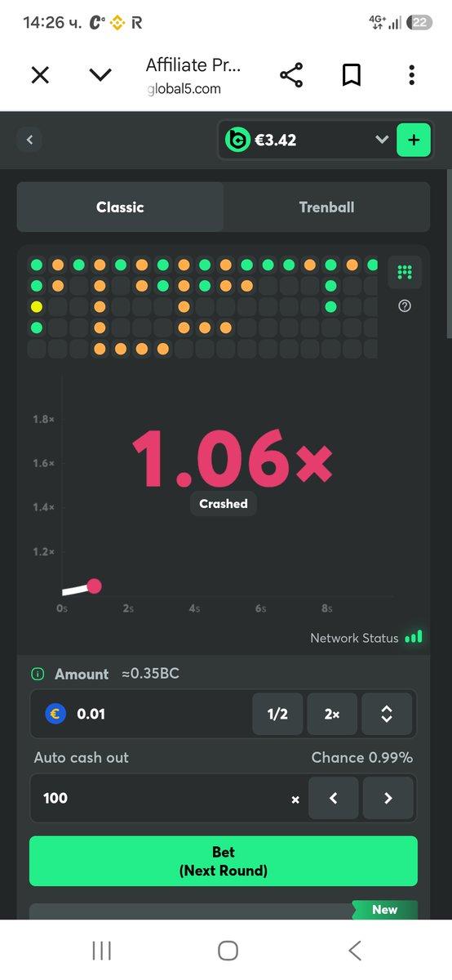452x980 pixels.
Task: Select the Classic tab
Action: (120, 207)
